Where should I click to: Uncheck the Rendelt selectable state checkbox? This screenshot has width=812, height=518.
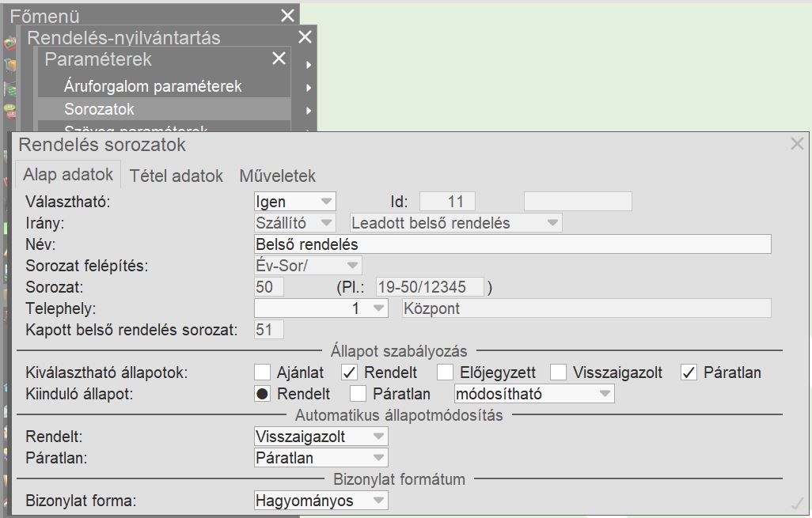pos(350,372)
